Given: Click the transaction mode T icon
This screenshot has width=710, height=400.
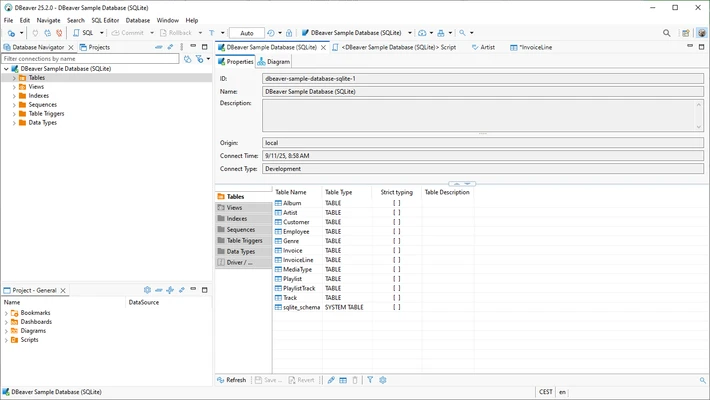Looking at the screenshot, I should (211, 33).
